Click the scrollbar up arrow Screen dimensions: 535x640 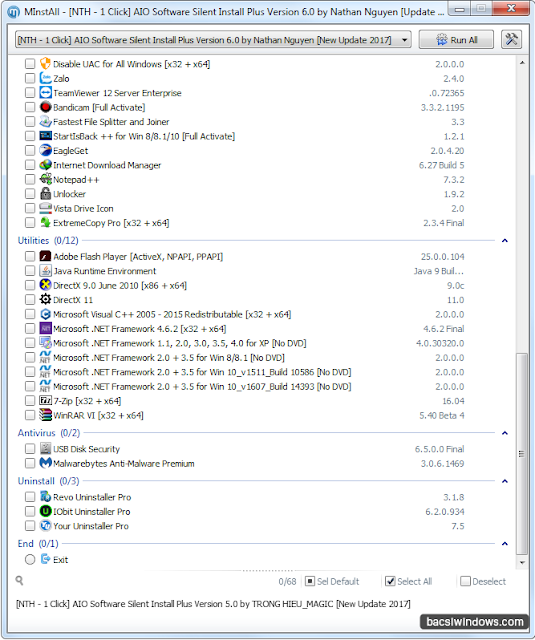(522, 62)
